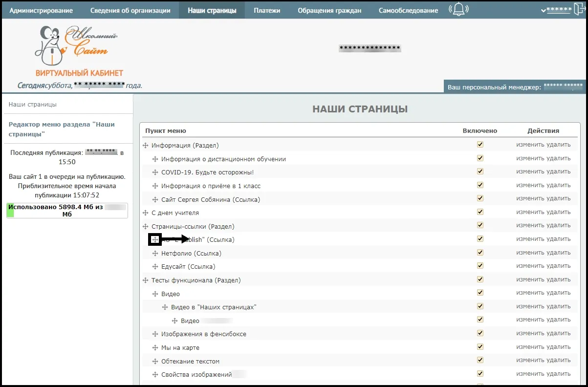
Task: Open Редактор меню раздела "Наши страницы" sidebar link
Action: click(62, 129)
